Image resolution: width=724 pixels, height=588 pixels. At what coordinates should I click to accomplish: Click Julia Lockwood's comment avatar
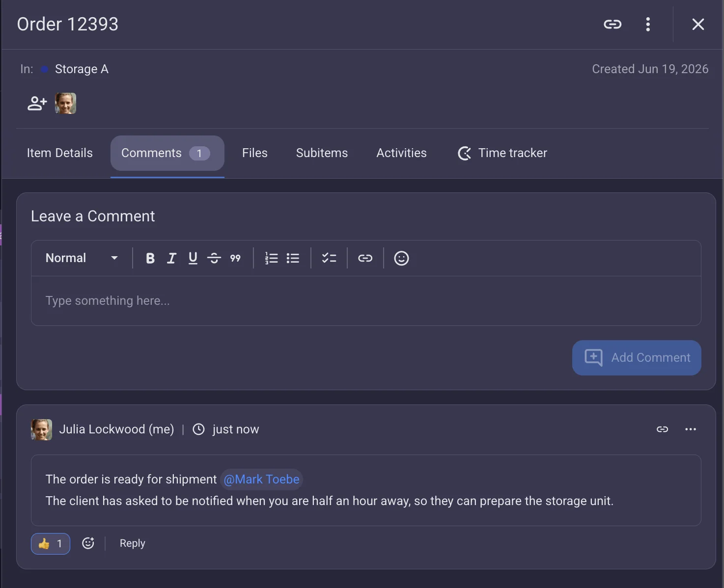click(42, 429)
